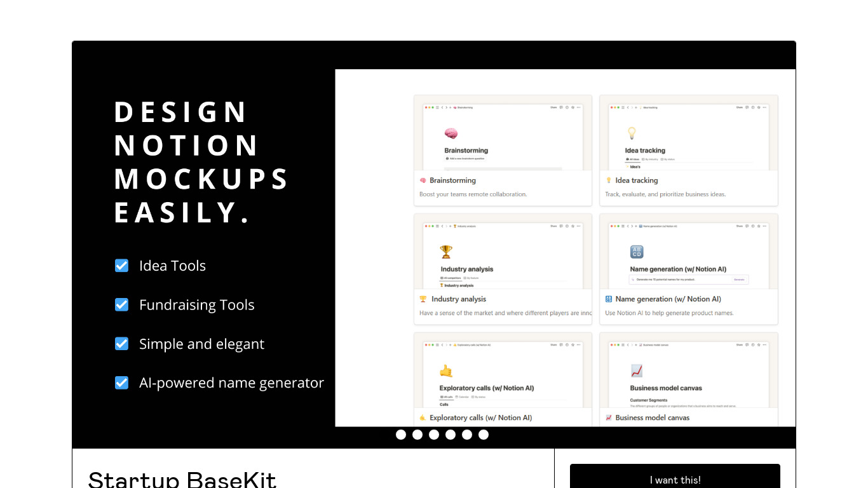Select the first carousel dot
The height and width of the screenshot is (488, 868).
click(401, 435)
